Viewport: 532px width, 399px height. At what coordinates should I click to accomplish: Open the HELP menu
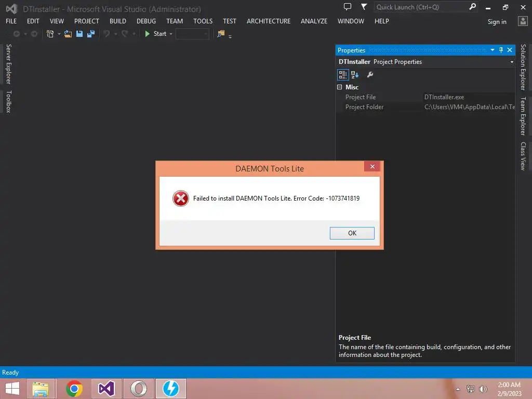(382, 21)
